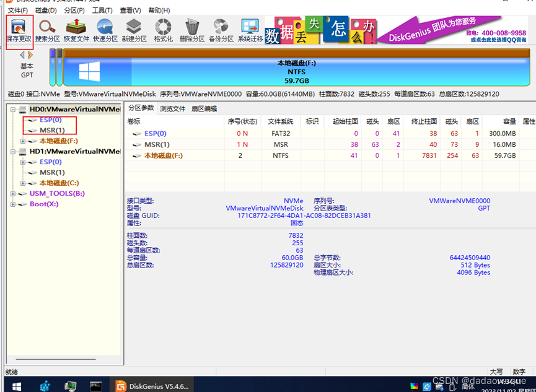536x392 pixels.
Task: Click the 保存更改 save changes toolbar icon
Action: click(x=19, y=30)
